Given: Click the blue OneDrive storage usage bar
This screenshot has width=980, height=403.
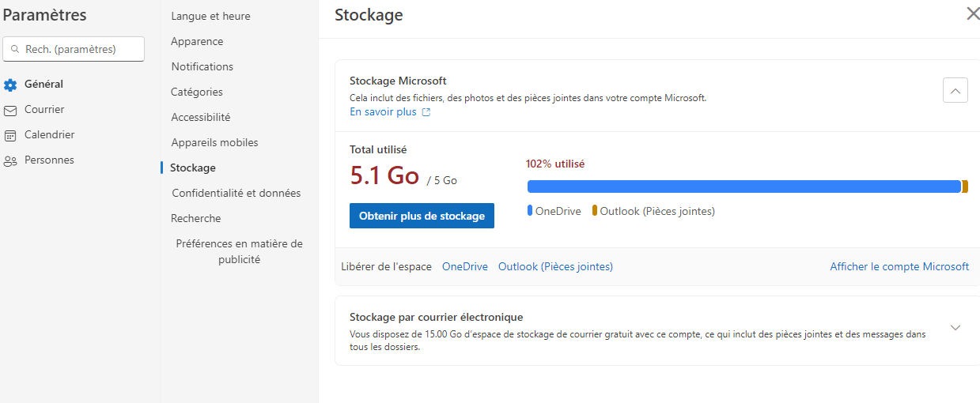Looking at the screenshot, I should (744, 186).
